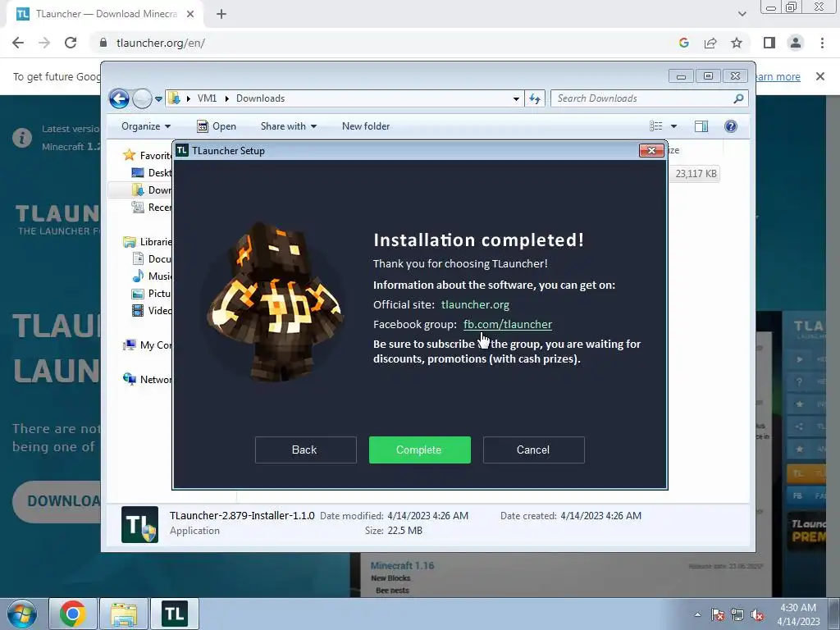This screenshot has width=840, height=630.
Task: Click the Learn more link in info bar
Action: coord(778,76)
